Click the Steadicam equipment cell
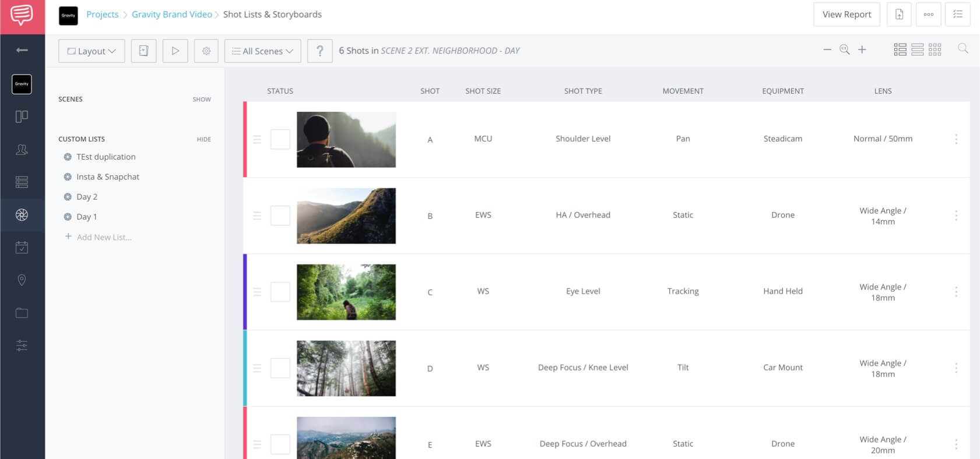The height and width of the screenshot is (459, 980). click(x=783, y=139)
